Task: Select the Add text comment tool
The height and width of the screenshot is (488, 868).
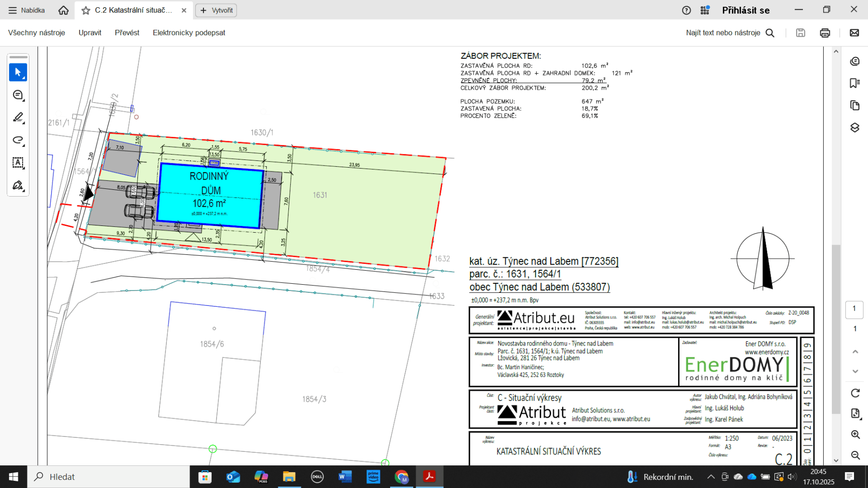Action: point(18,163)
